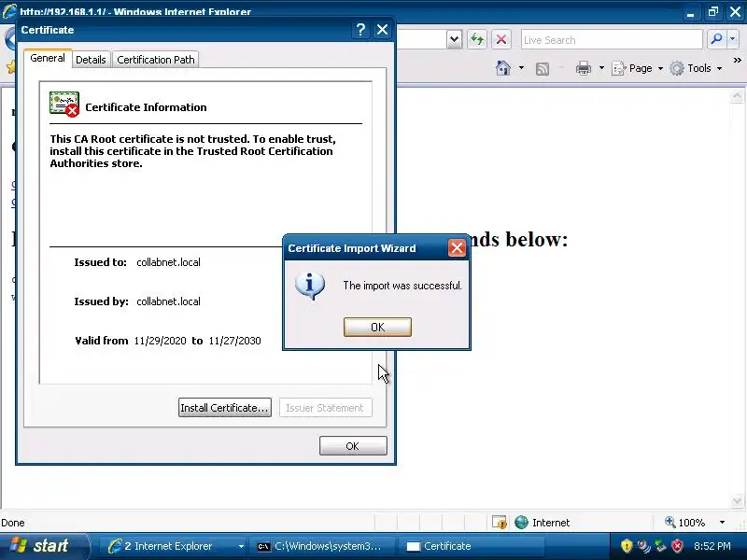Close the Certificate dialog window

(382, 30)
